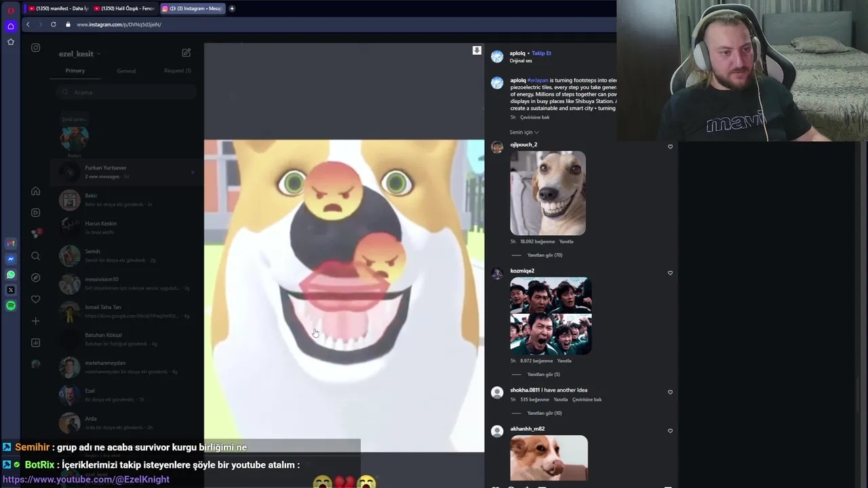Create new post plus icon

35,321
